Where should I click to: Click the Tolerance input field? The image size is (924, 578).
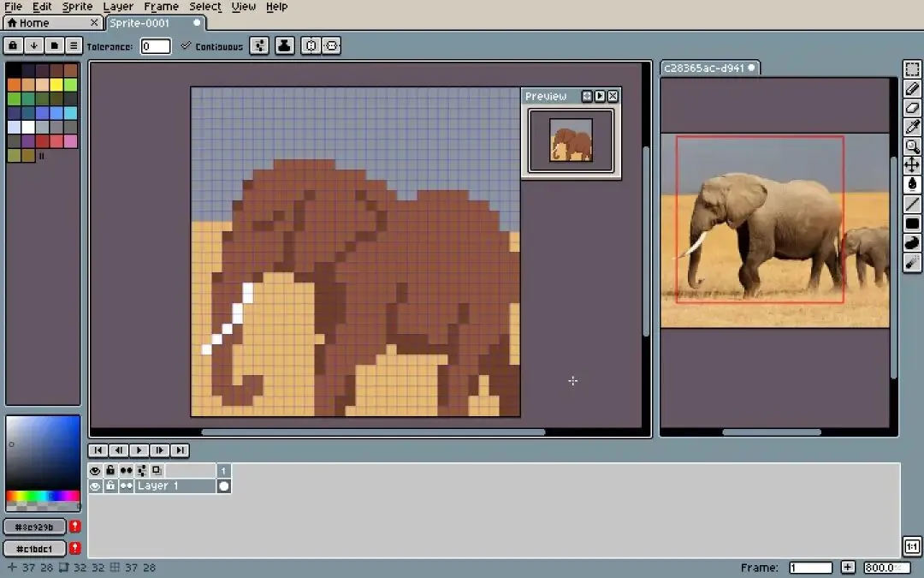click(156, 46)
